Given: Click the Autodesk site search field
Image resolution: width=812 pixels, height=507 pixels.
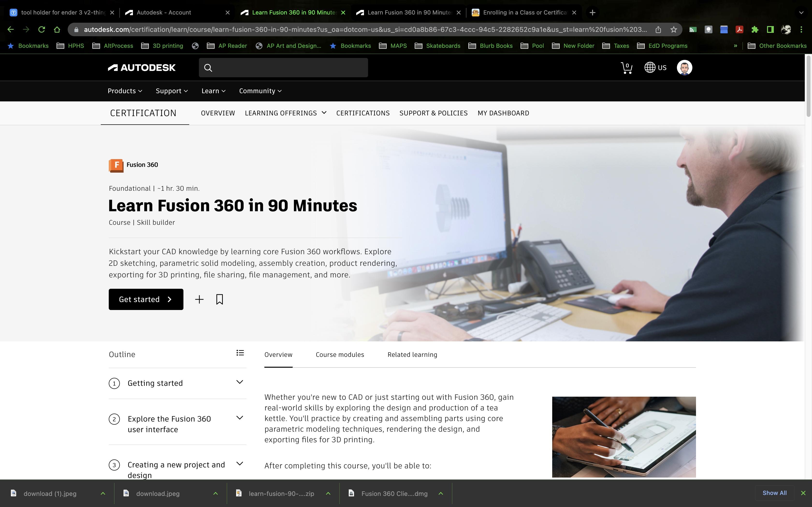Looking at the screenshot, I should pyautogui.click(x=289, y=68).
